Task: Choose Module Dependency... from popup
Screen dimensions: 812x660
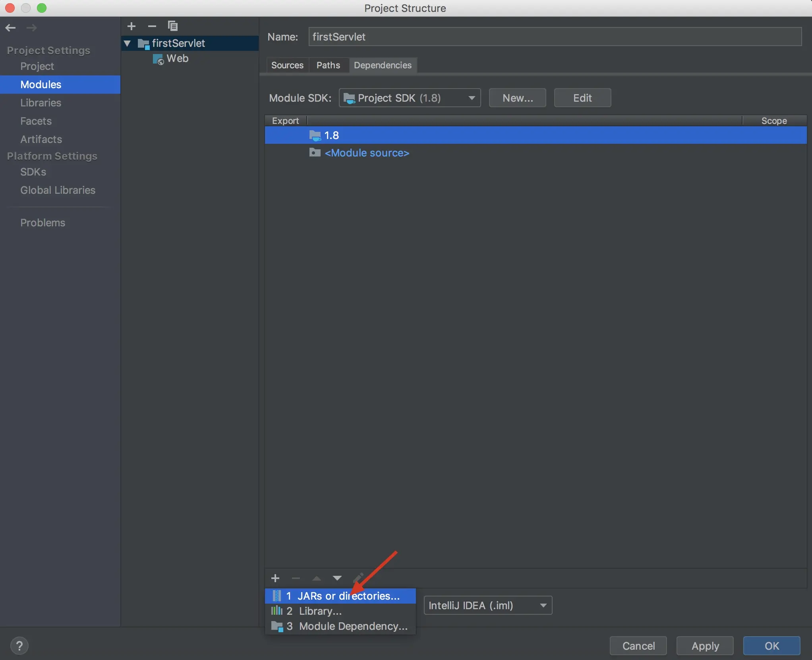Action: pos(353,626)
